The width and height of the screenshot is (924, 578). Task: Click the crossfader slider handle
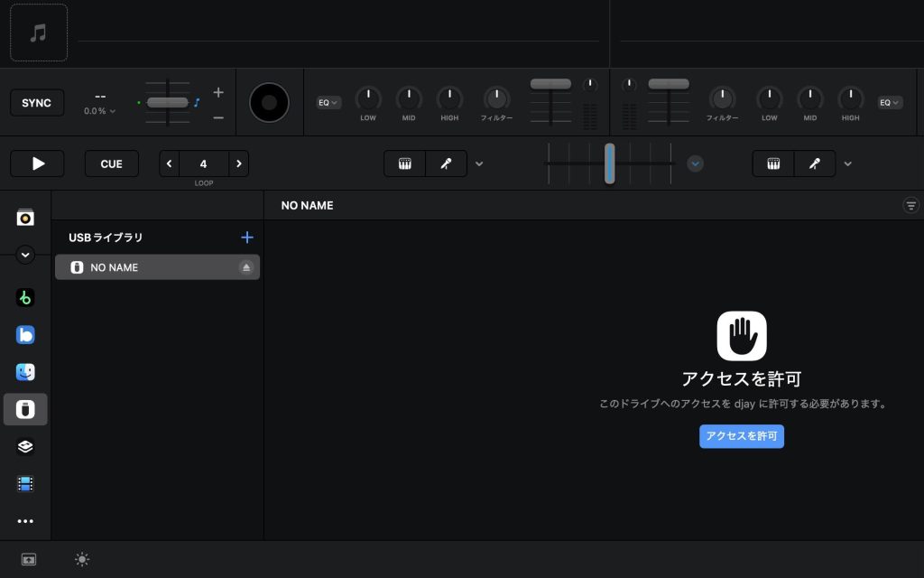[609, 163]
